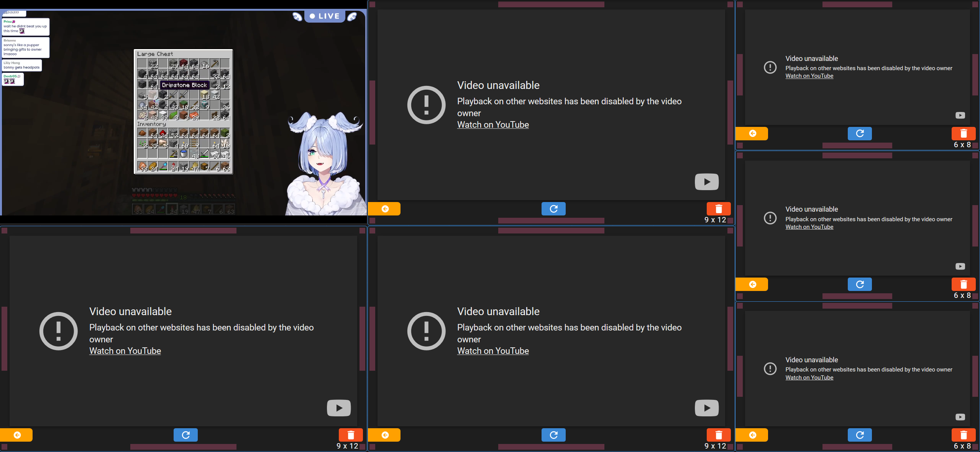
Task: Click the orange back button under the top-middle video
Action: click(384, 209)
